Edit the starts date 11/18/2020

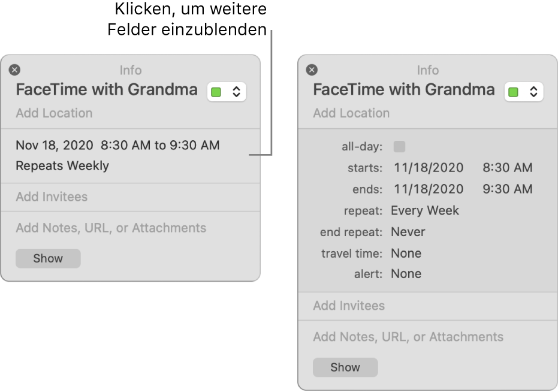pos(429,168)
